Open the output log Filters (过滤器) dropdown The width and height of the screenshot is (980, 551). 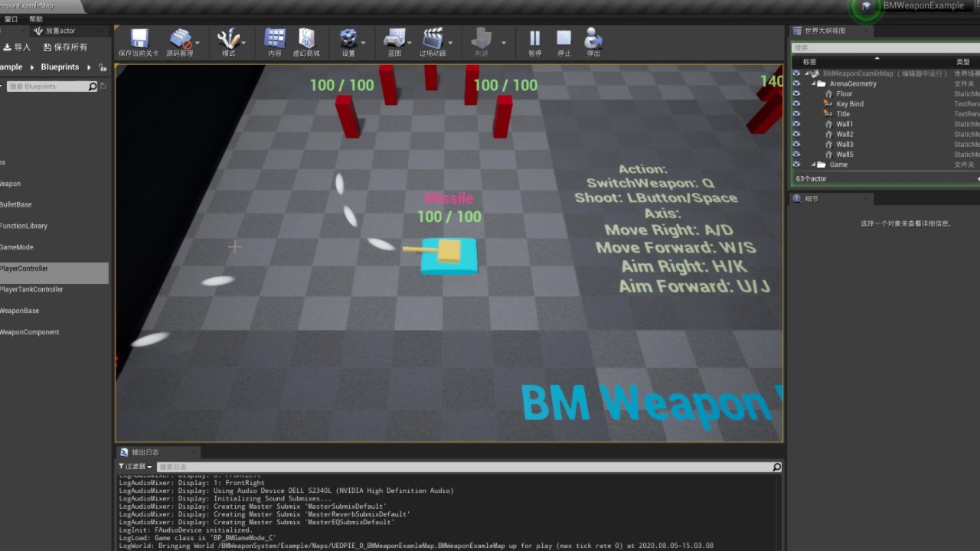click(x=136, y=467)
